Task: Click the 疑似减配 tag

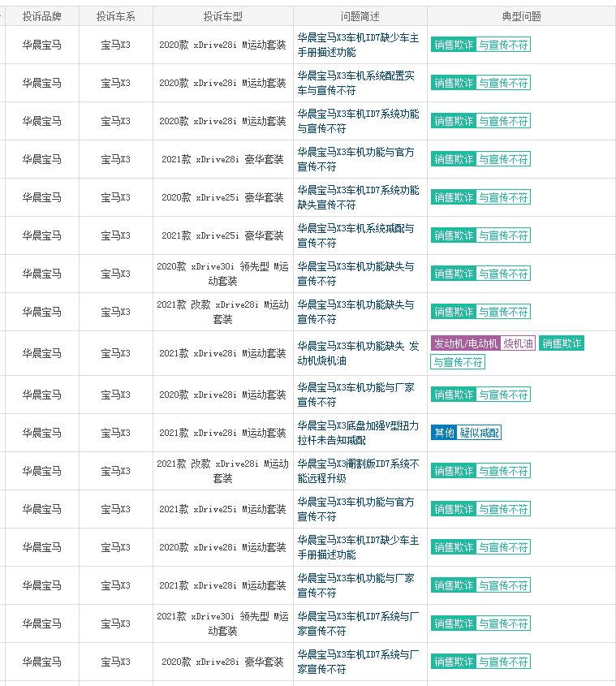Action: click(479, 433)
